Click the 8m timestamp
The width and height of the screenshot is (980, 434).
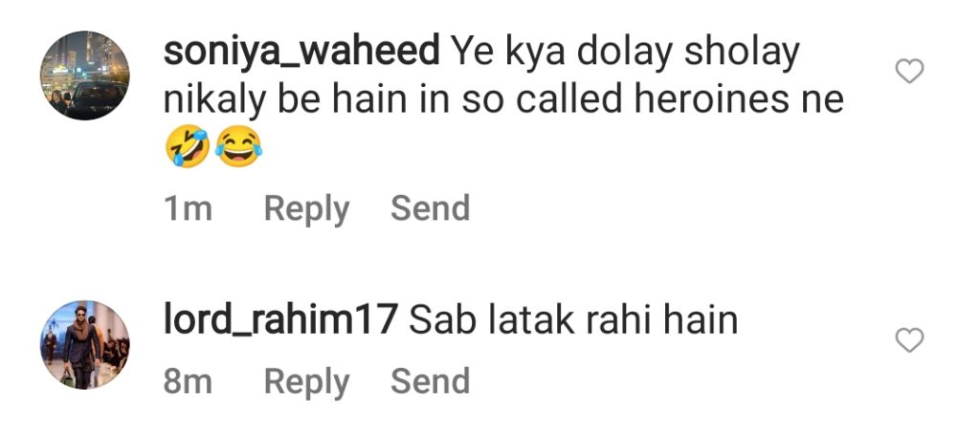point(188,381)
